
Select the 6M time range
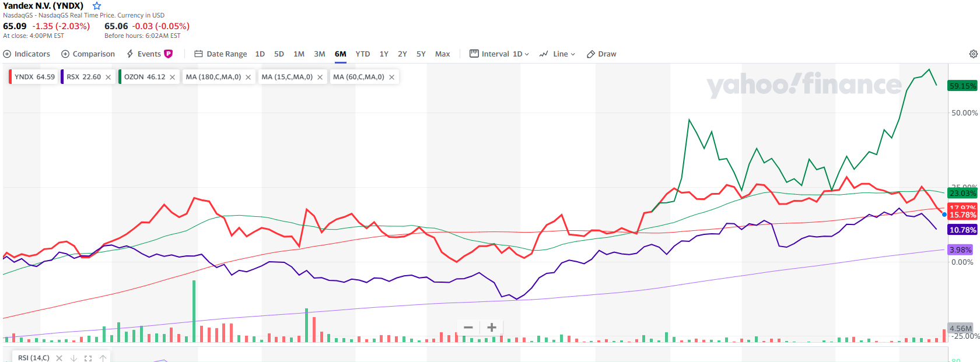click(341, 54)
